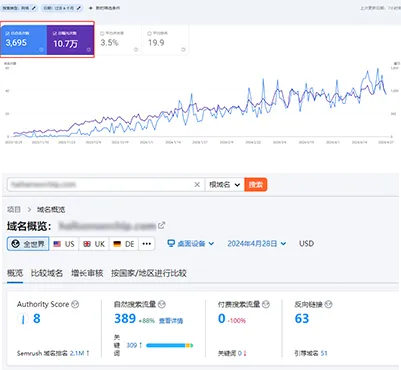Select the US database
This screenshot has height=370, width=401.
point(64,244)
